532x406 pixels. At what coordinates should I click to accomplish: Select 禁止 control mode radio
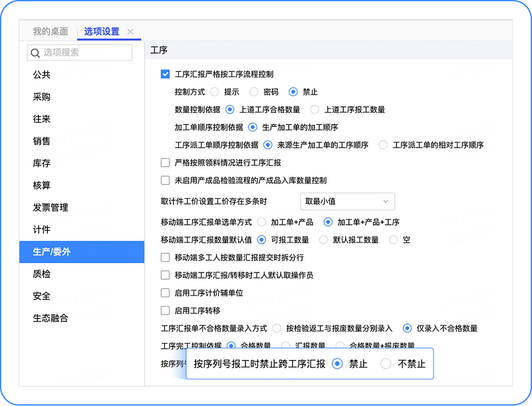[x=293, y=92]
